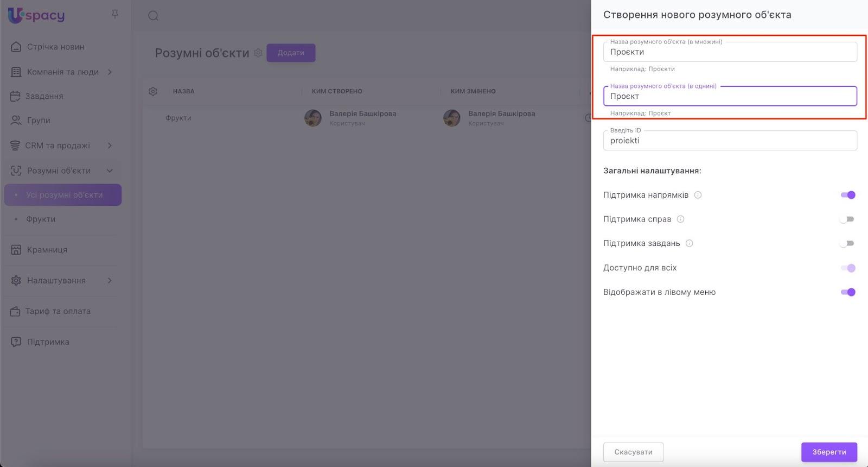Toggle Відображати в лівому меню switch
This screenshot has height=467, width=868.
pyautogui.click(x=848, y=292)
